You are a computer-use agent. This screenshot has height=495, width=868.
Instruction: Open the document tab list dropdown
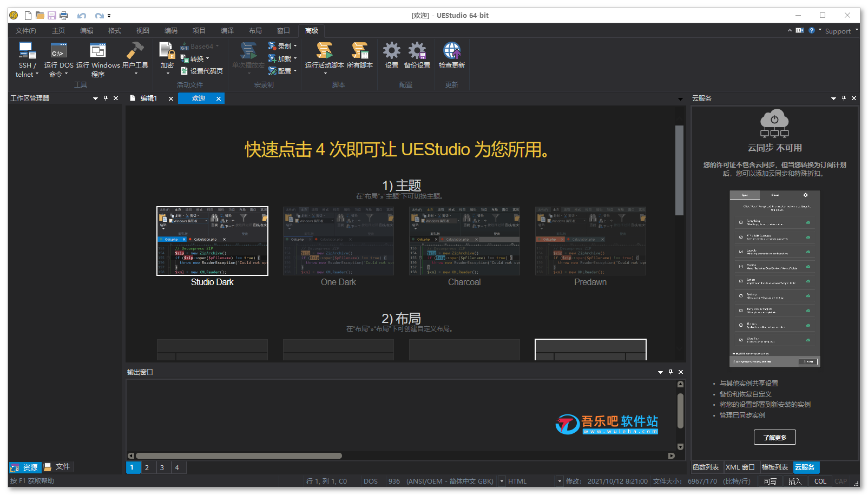coord(680,99)
